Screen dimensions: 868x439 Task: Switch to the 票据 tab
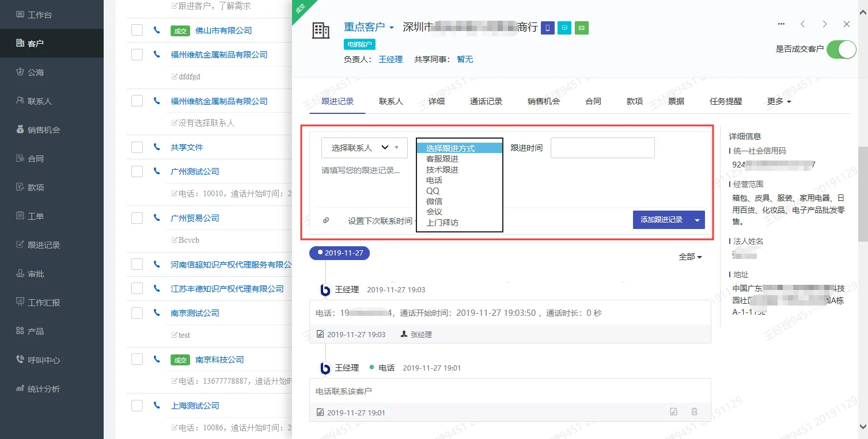[676, 101]
